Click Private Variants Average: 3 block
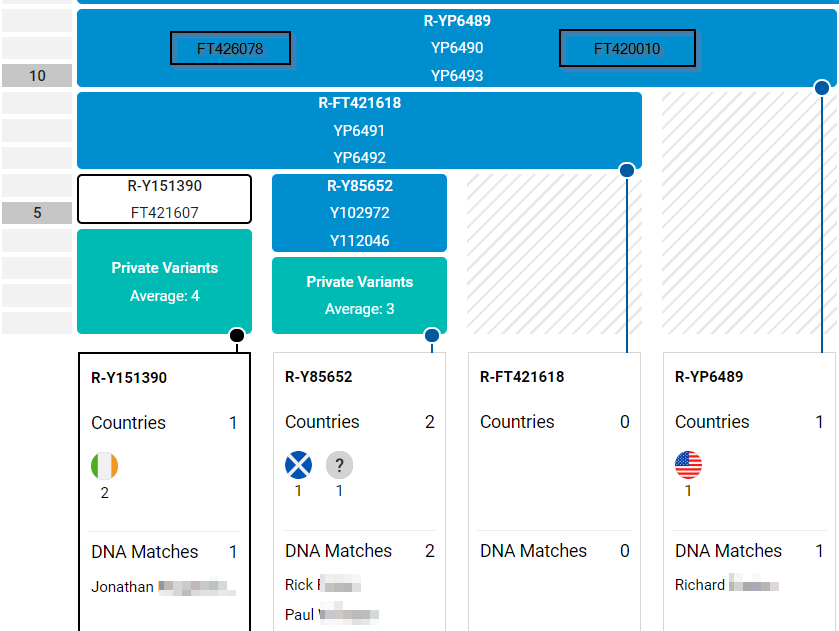The height and width of the screenshot is (631, 839). 359,295
